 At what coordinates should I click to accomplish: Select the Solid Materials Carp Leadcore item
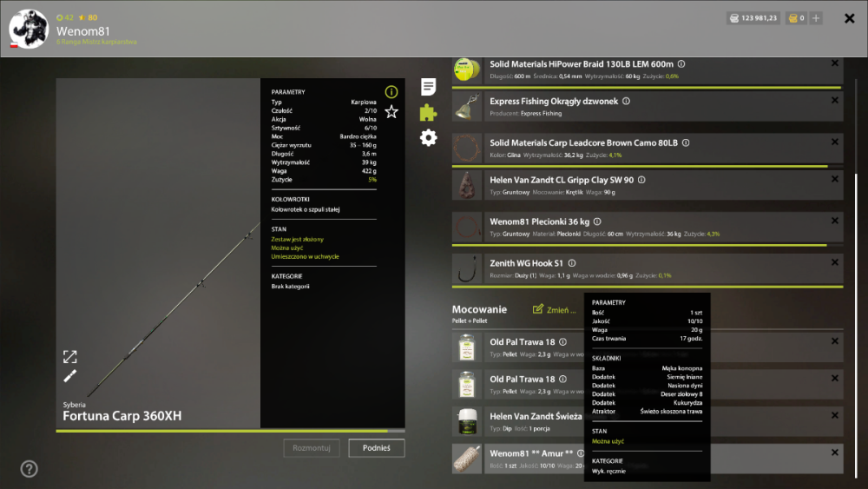click(648, 149)
